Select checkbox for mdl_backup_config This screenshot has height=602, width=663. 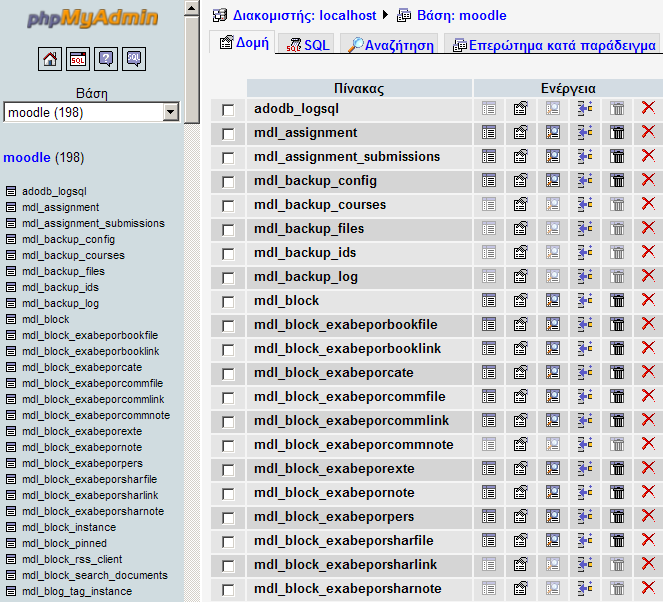click(228, 182)
